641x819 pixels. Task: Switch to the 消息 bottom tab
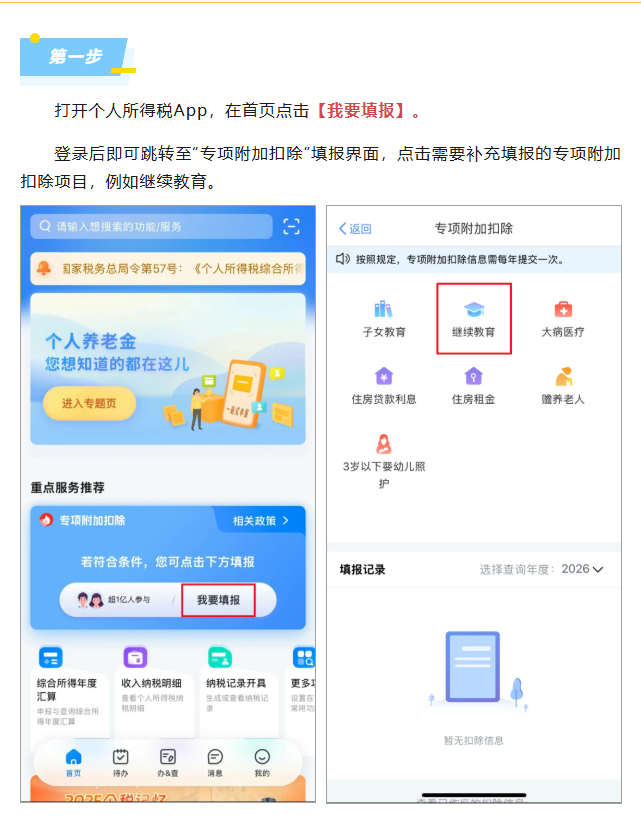pyautogui.click(x=215, y=763)
